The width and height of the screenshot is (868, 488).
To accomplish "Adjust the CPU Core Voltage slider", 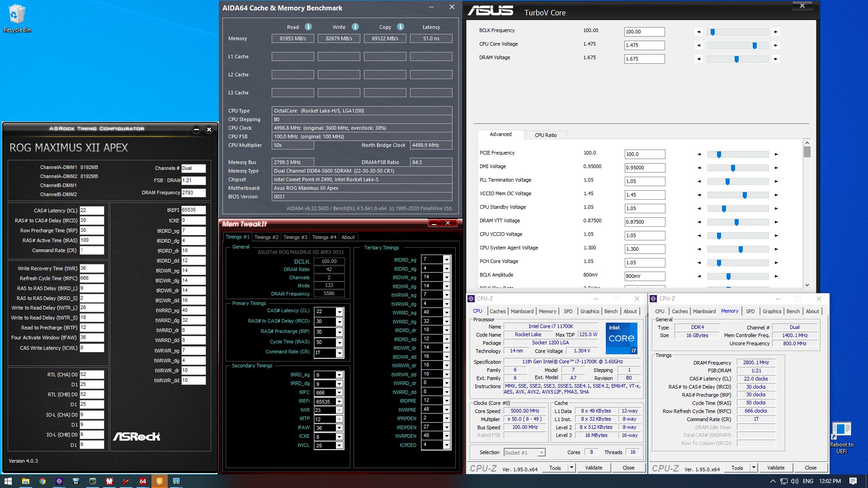I will click(x=755, y=45).
